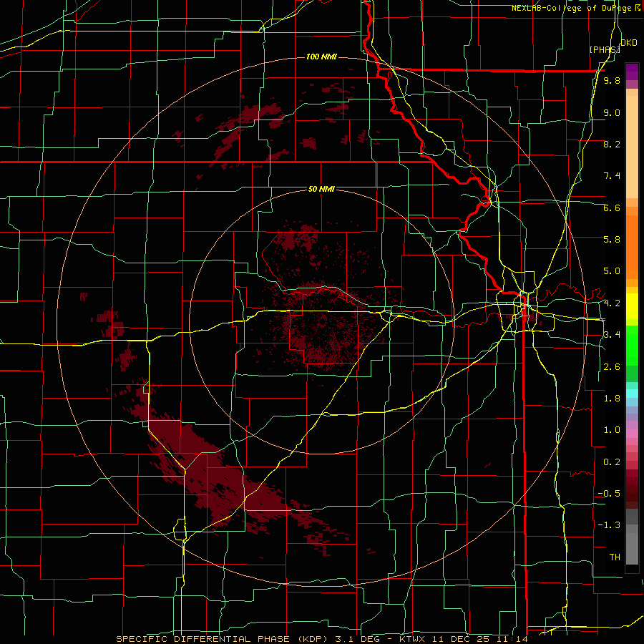Click the 5.0 scale value
Image resolution: width=644 pixels, height=644 pixels.
pos(612,271)
